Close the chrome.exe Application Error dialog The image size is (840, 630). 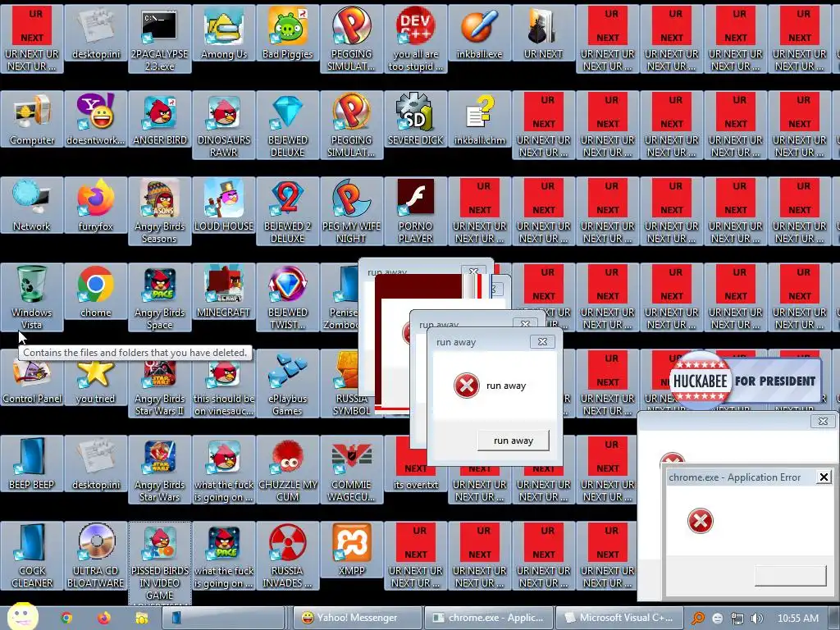(x=824, y=477)
